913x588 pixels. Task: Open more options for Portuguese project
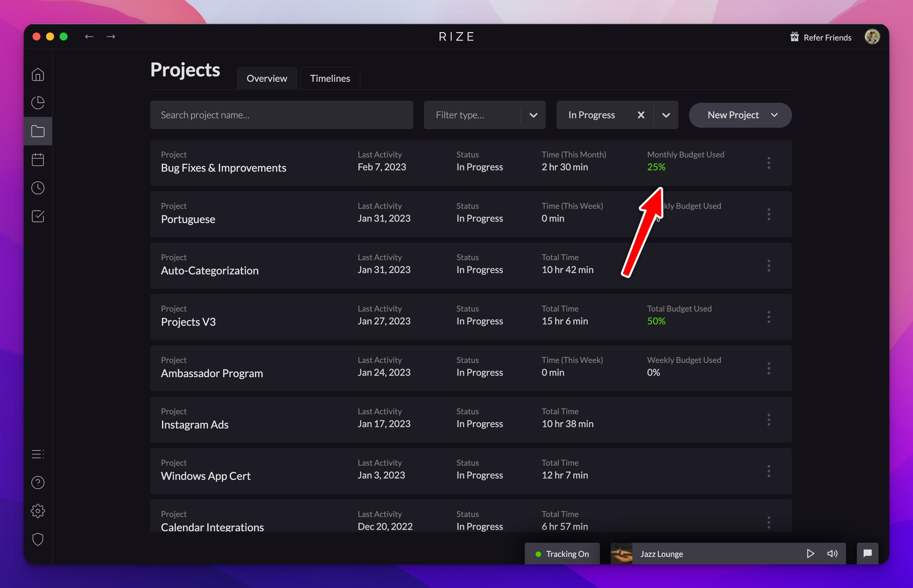pos(769,214)
